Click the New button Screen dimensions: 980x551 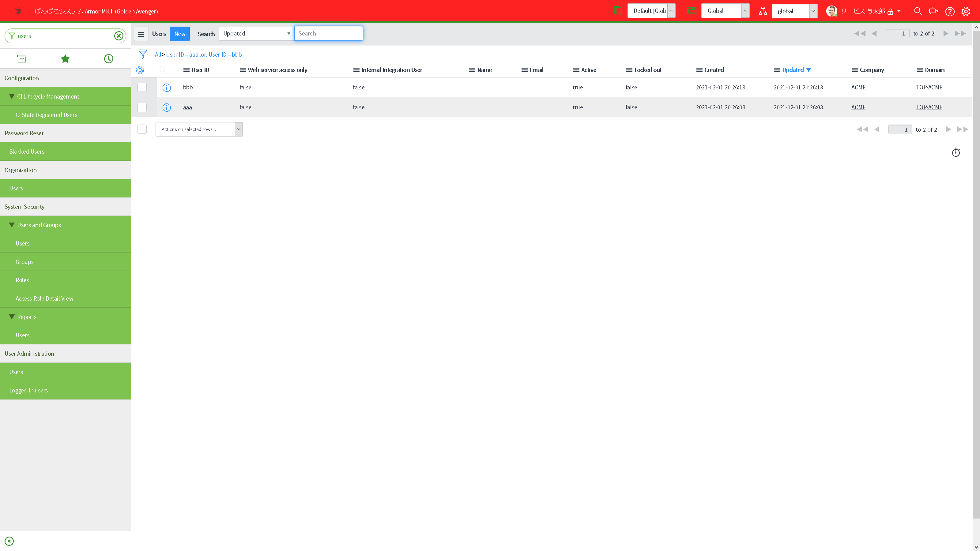(x=179, y=34)
